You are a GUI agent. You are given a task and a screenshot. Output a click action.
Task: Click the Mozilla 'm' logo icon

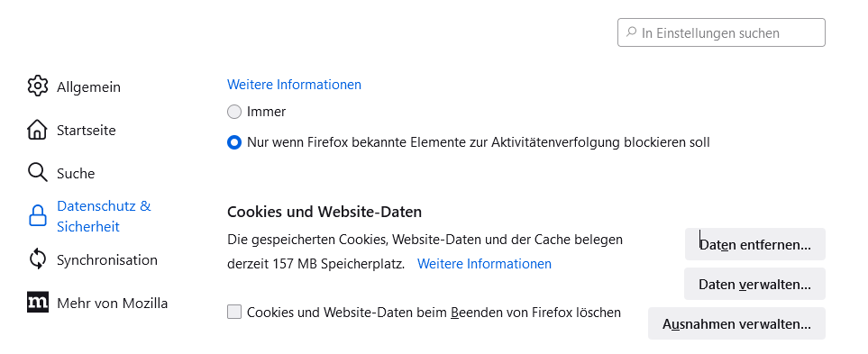click(x=38, y=302)
